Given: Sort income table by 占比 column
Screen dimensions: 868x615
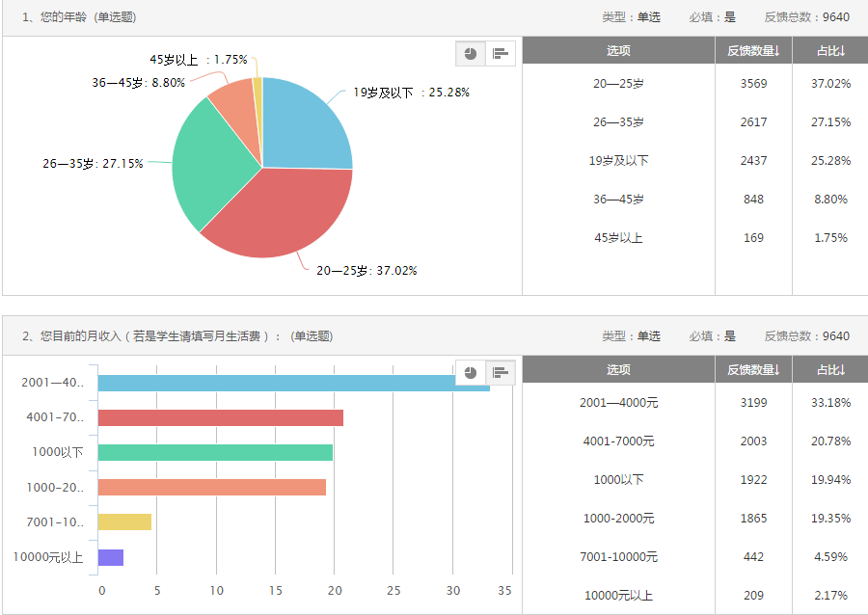Looking at the screenshot, I should (x=830, y=370).
